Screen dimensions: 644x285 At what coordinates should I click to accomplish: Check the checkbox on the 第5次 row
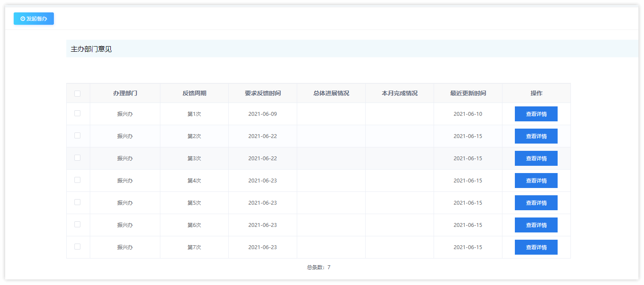tap(78, 203)
